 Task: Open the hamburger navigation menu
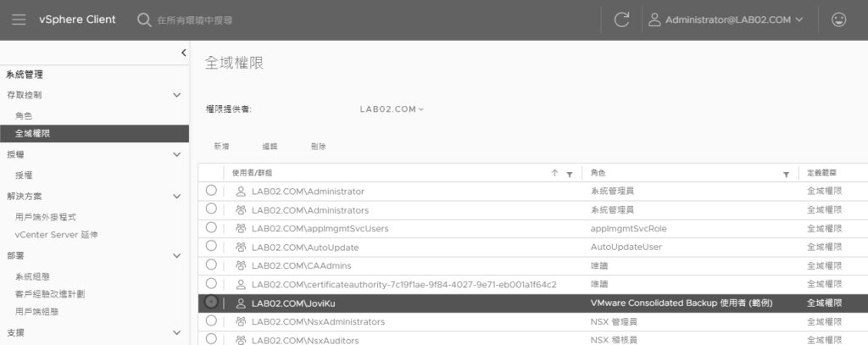(19, 20)
